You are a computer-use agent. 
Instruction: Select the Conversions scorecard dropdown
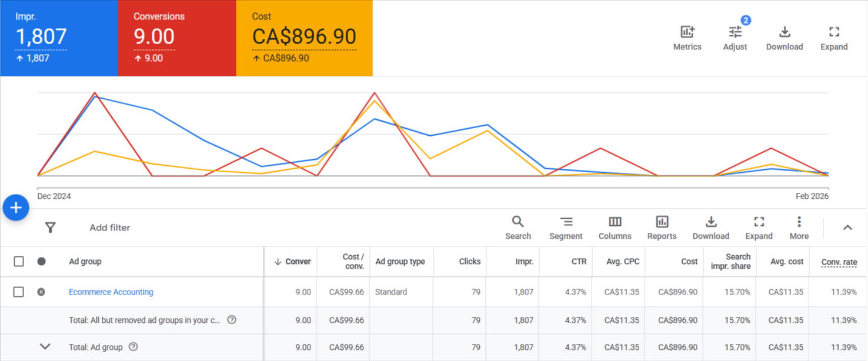(177, 38)
